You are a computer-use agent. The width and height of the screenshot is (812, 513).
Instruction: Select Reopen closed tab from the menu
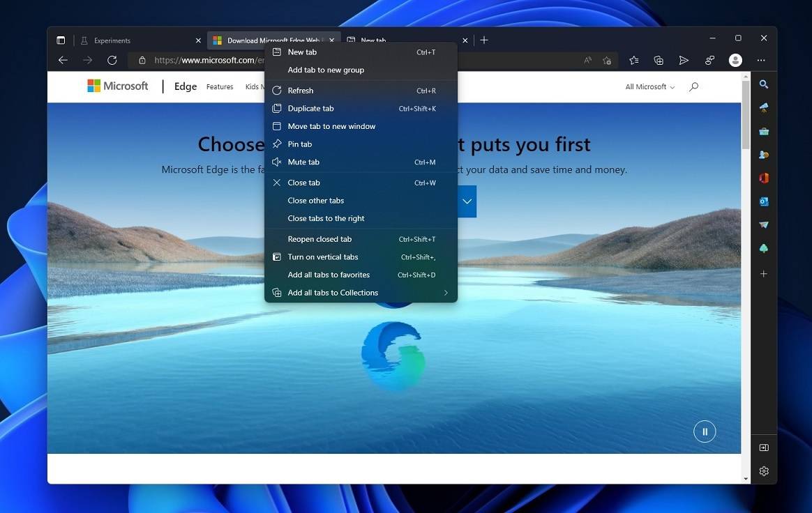tap(319, 238)
